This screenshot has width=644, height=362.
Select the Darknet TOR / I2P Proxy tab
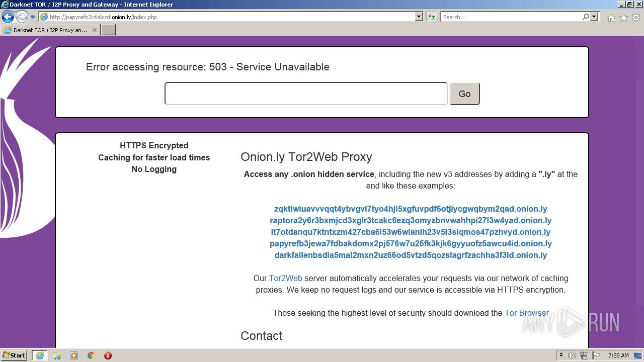coord(50,30)
